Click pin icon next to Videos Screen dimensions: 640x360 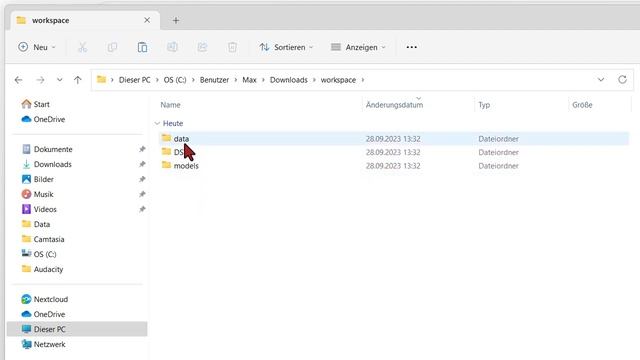[x=142, y=209]
